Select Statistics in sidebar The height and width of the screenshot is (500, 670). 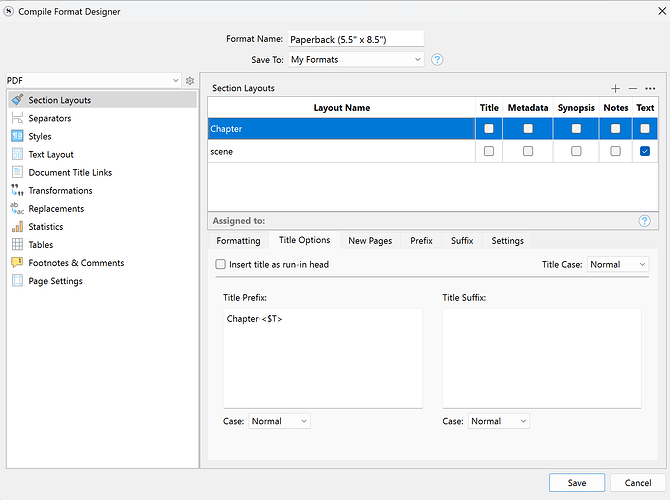tap(103, 226)
